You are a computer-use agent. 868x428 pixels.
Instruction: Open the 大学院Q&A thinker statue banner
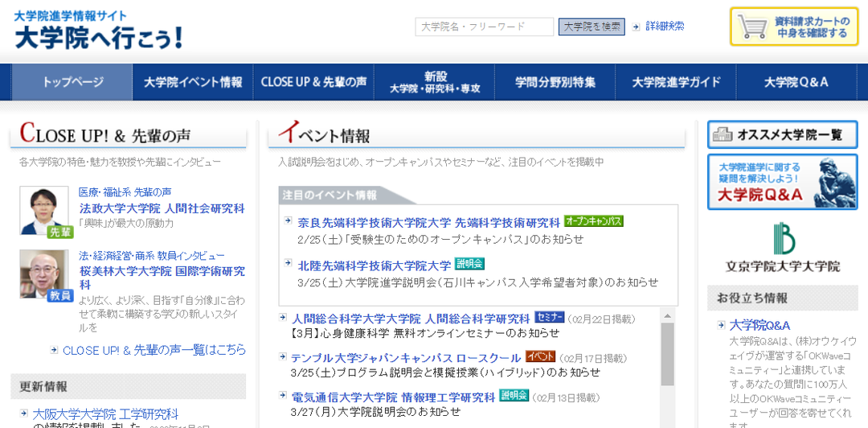[x=782, y=182]
